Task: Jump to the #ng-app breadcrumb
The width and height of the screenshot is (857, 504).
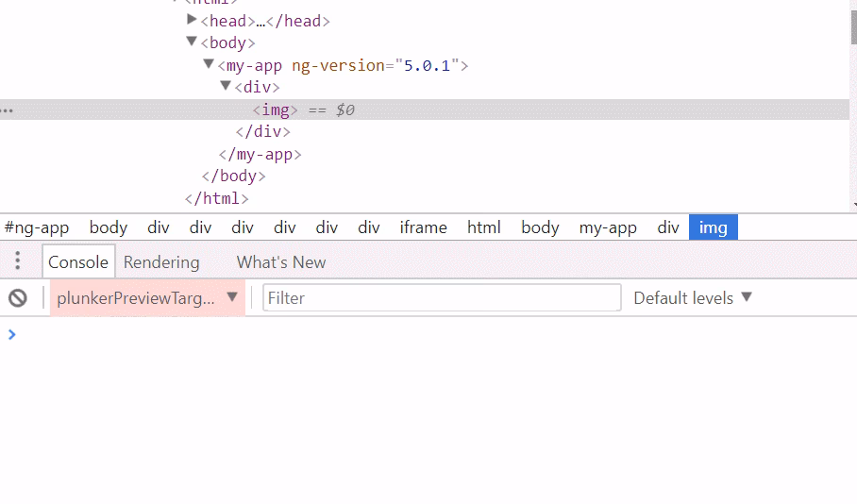Action: click(37, 227)
